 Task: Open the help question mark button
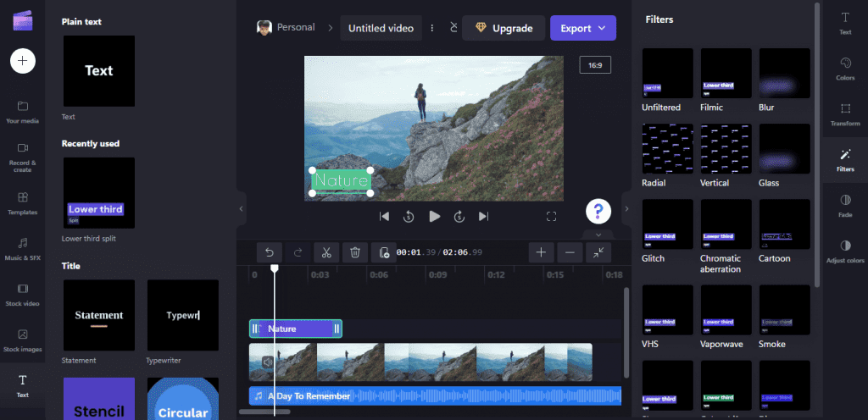point(598,211)
